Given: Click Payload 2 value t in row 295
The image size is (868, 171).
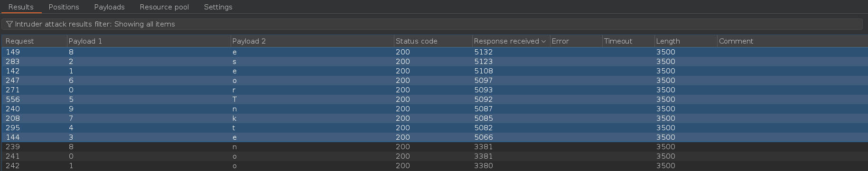Looking at the screenshot, I should (x=234, y=128).
